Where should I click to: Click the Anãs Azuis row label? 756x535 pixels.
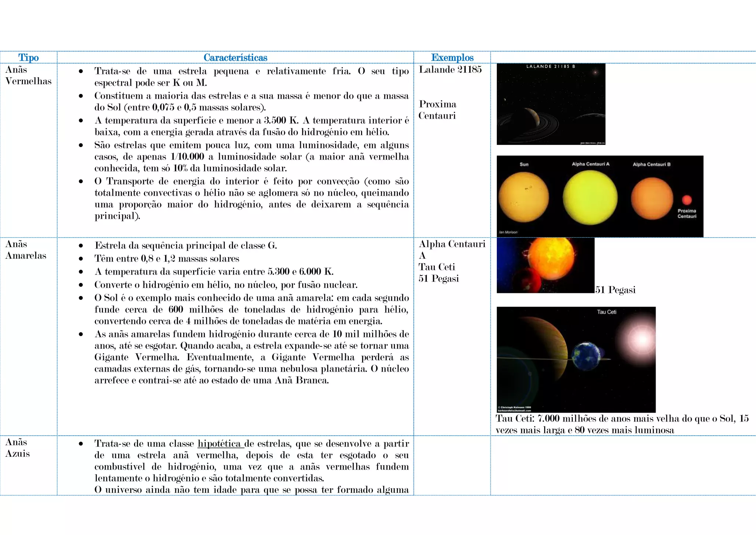pyautogui.click(x=17, y=448)
